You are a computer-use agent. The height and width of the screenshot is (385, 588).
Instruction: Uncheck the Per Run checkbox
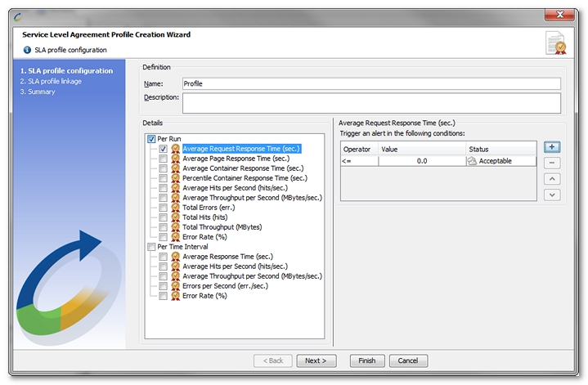click(x=151, y=139)
